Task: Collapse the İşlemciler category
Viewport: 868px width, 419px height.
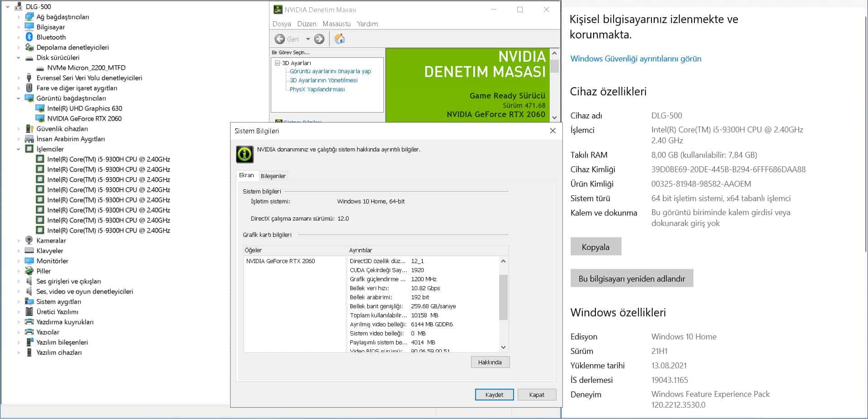Action: pyautogui.click(x=19, y=149)
